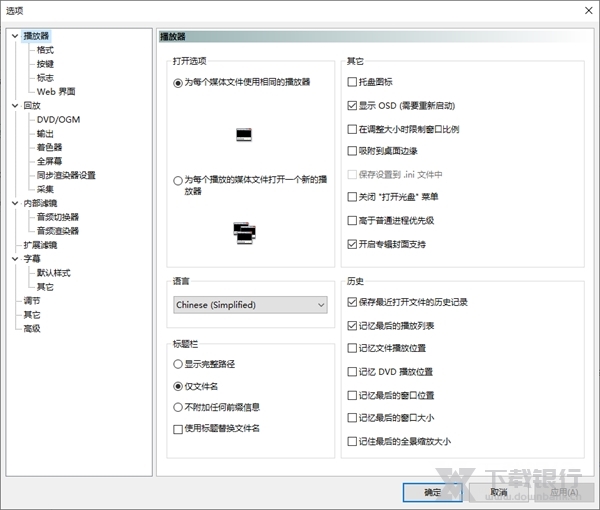Select 为每个媒体文件使用相同的播放器 radio option
The width and height of the screenshot is (600, 510).
[x=178, y=83]
